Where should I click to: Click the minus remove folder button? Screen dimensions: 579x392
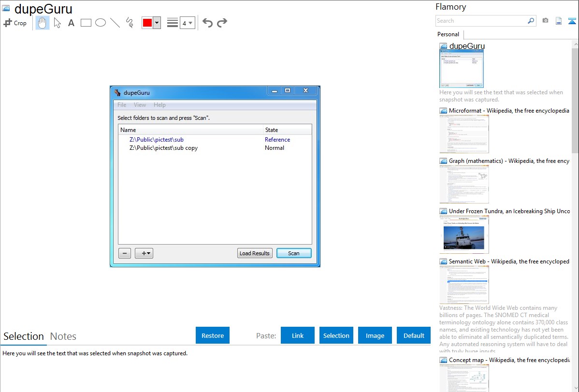(124, 253)
